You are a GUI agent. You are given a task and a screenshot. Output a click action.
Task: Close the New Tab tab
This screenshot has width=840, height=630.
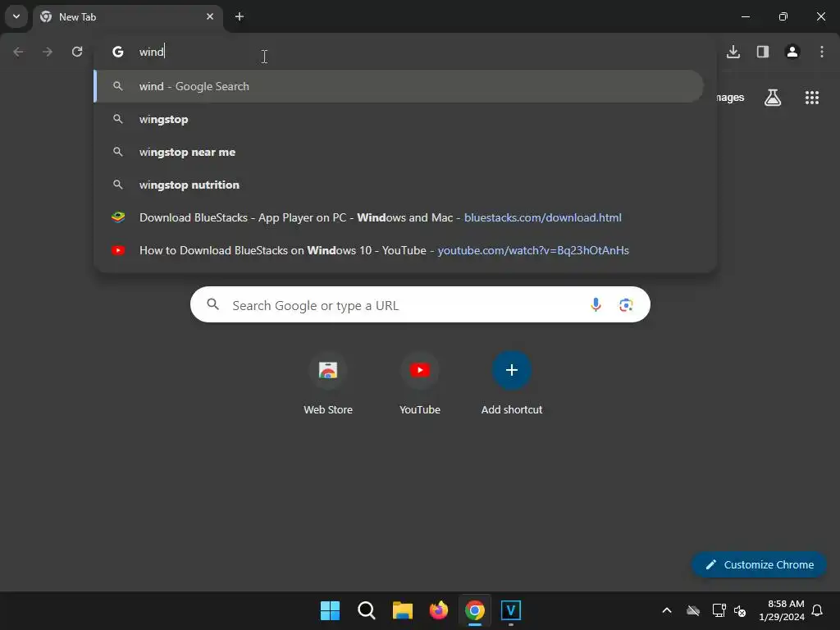pyautogui.click(x=210, y=16)
